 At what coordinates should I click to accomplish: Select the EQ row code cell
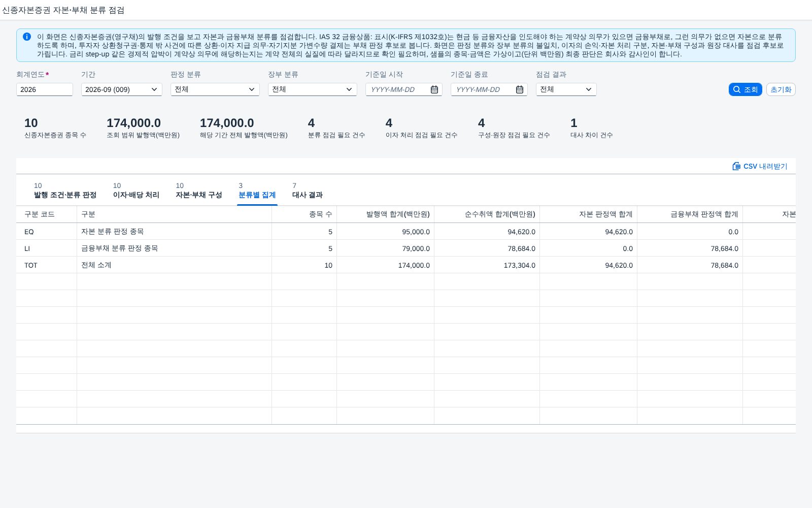[x=47, y=232]
